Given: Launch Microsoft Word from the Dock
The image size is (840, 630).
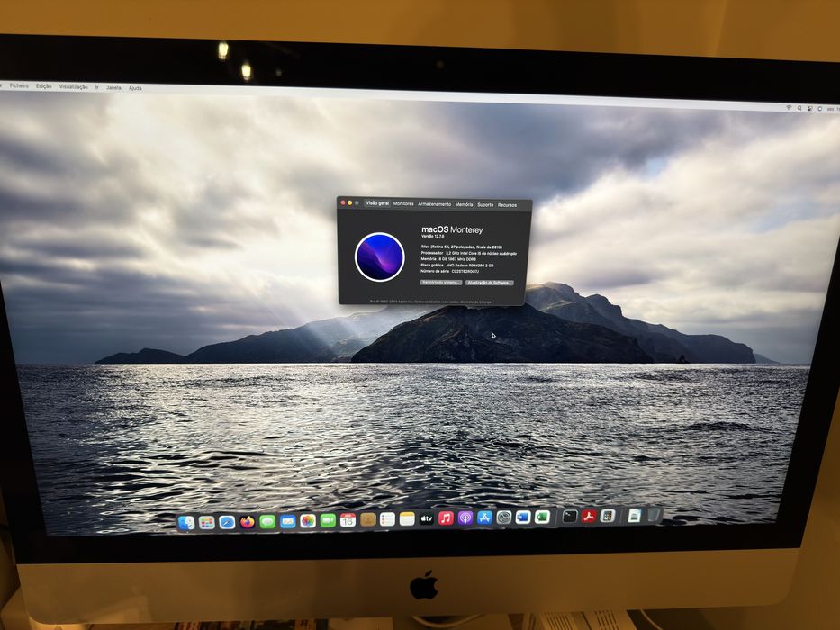Looking at the screenshot, I should coord(523,517).
